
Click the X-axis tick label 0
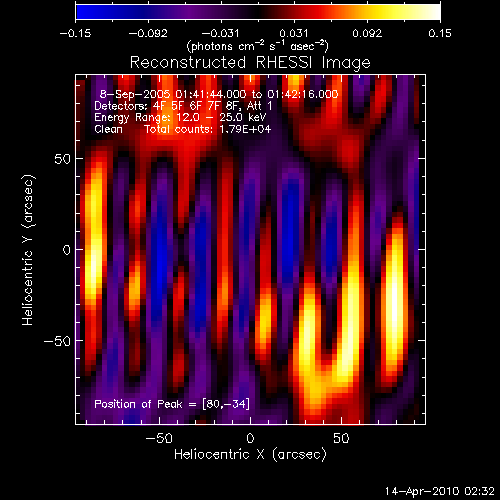point(250,438)
